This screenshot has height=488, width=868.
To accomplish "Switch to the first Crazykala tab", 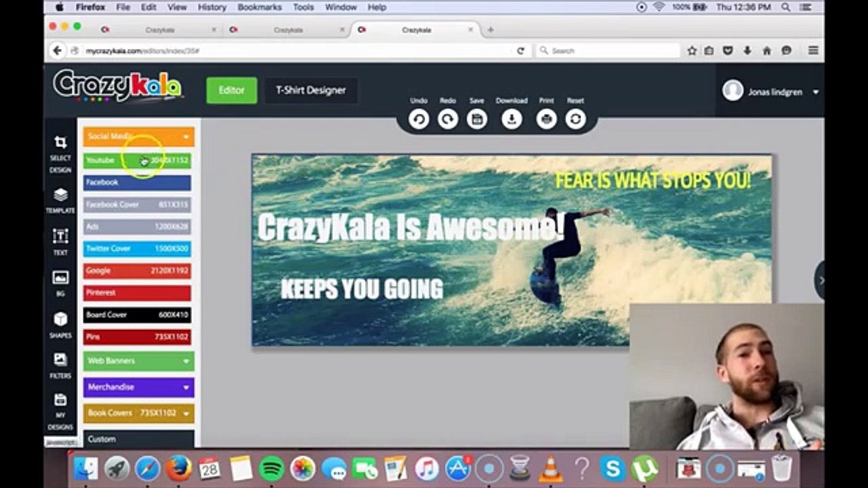I will (x=159, y=30).
